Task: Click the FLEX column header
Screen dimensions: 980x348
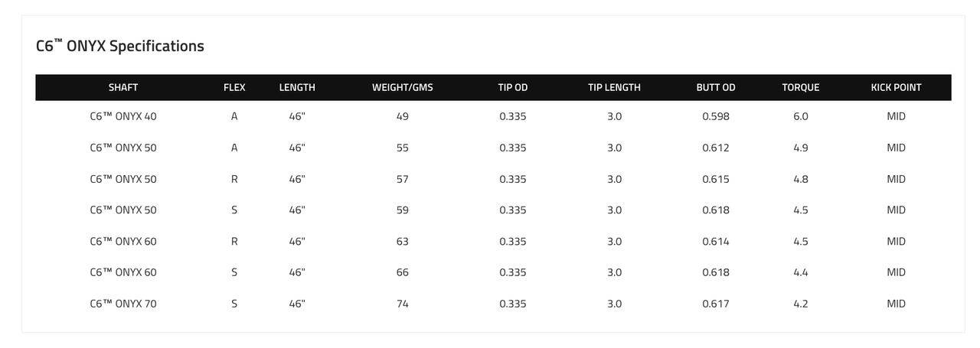Action: click(234, 87)
